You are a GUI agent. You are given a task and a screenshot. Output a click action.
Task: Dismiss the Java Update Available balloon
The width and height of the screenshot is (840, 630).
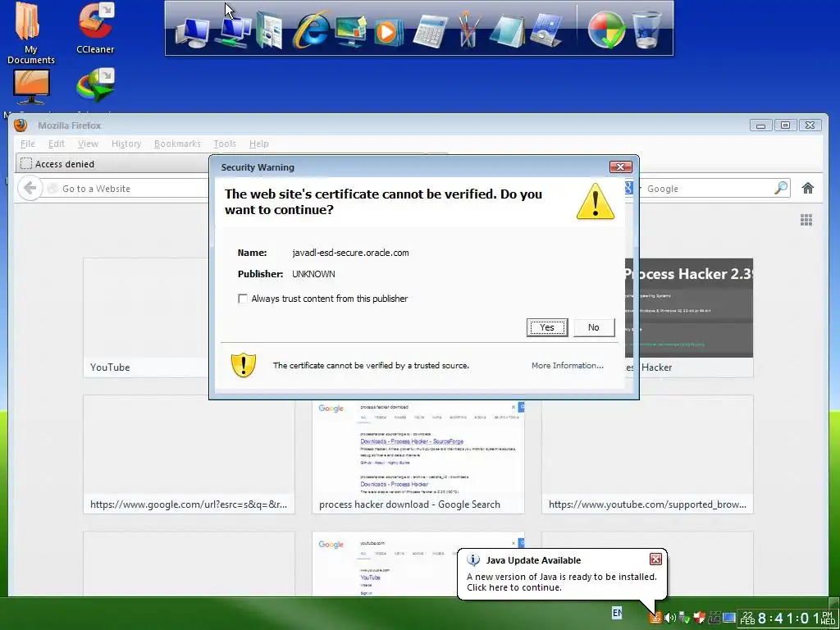[x=655, y=559]
